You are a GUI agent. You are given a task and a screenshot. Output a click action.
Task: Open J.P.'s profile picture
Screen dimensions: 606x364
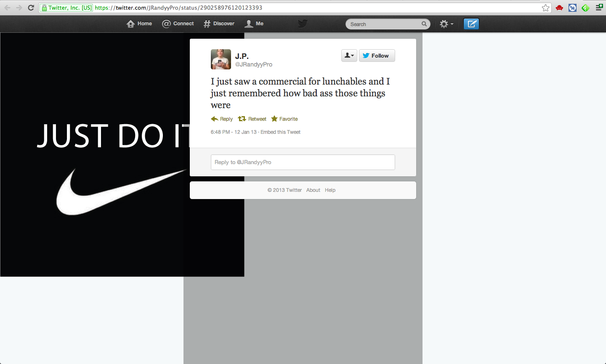[221, 59]
